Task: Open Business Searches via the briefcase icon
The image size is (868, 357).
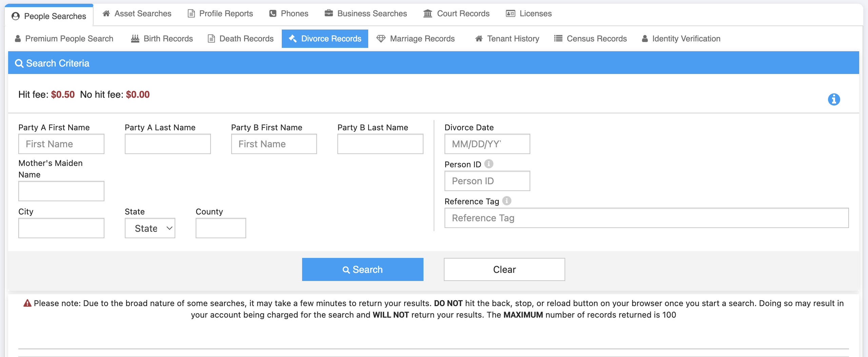Action: (x=329, y=14)
